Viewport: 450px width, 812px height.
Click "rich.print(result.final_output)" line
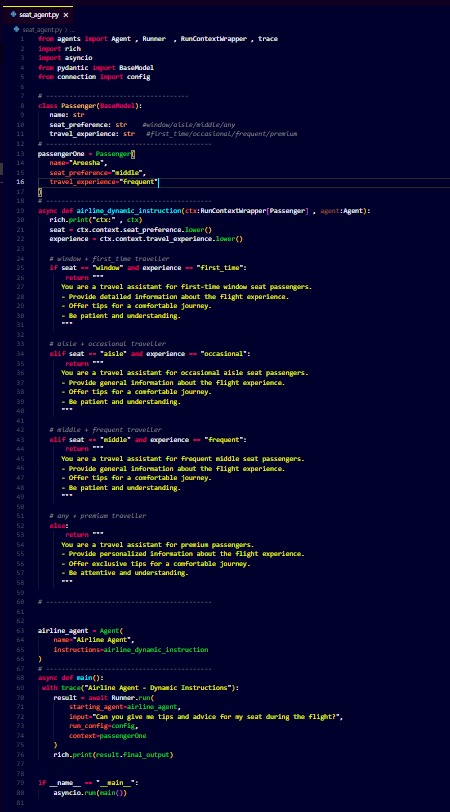tap(113, 755)
